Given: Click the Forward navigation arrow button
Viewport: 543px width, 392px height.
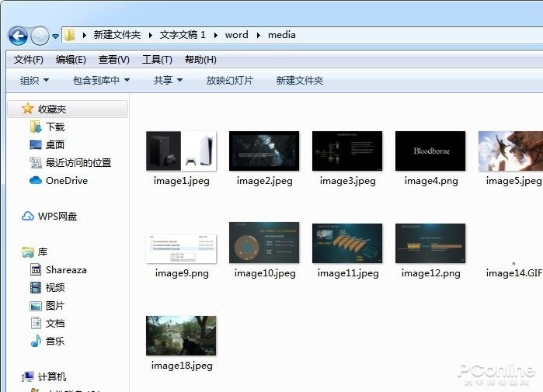Looking at the screenshot, I should coord(40,35).
